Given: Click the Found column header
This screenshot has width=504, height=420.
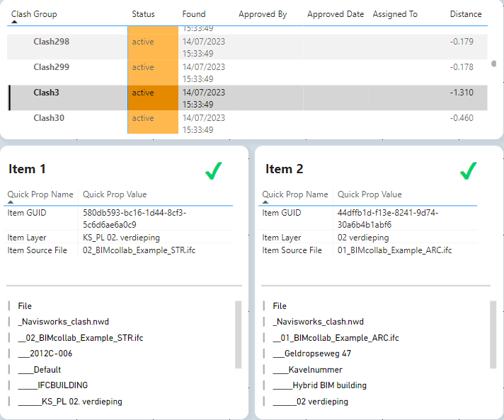Looking at the screenshot, I should [194, 14].
